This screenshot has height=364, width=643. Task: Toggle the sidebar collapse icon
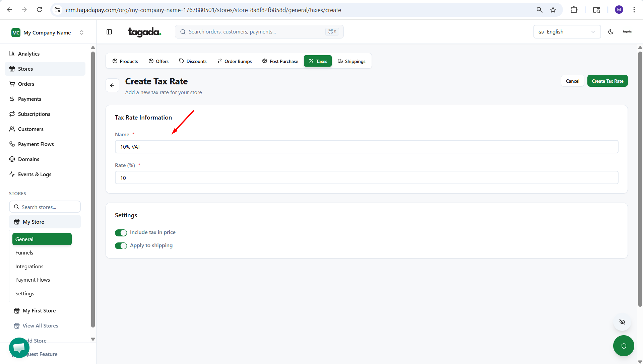(x=109, y=32)
